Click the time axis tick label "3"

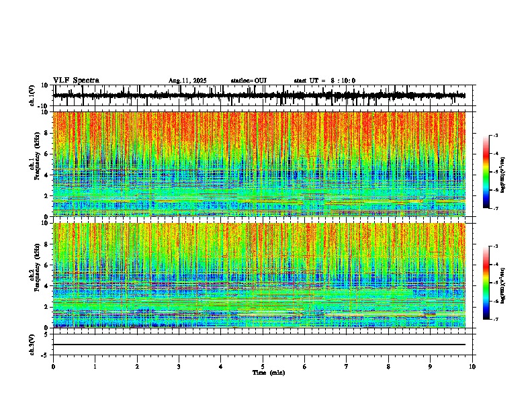[x=179, y=367]
